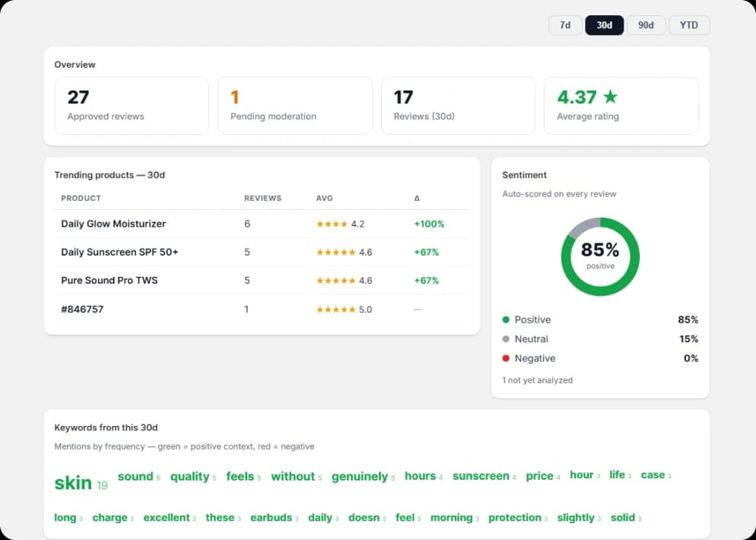Select the keyword 'charge'

(110, 518)
